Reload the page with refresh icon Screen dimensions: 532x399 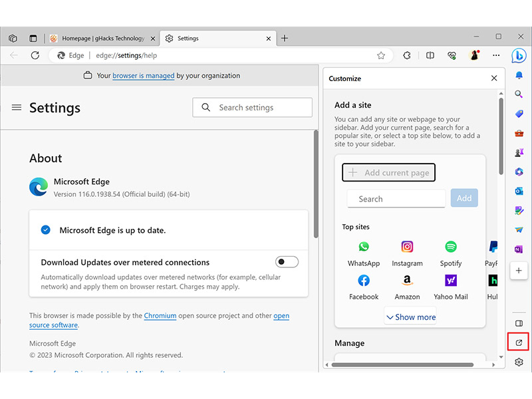(x=35, y=55)
